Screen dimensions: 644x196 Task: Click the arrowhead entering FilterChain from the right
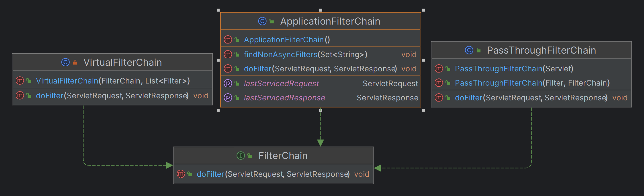[377, 168]
